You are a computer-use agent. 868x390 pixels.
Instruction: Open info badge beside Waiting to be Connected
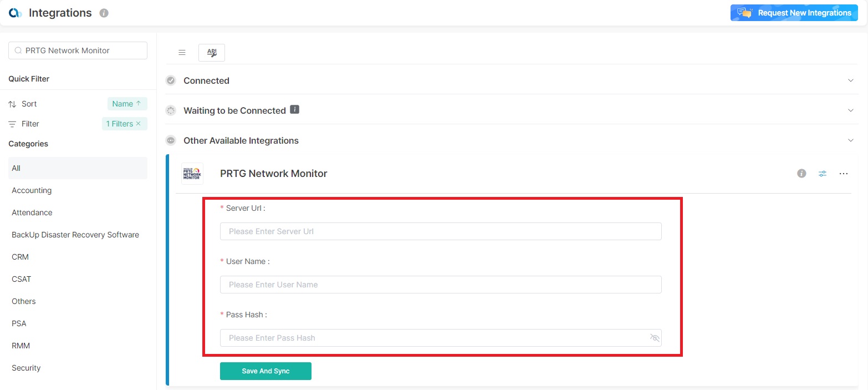click(x=295, y=110)
